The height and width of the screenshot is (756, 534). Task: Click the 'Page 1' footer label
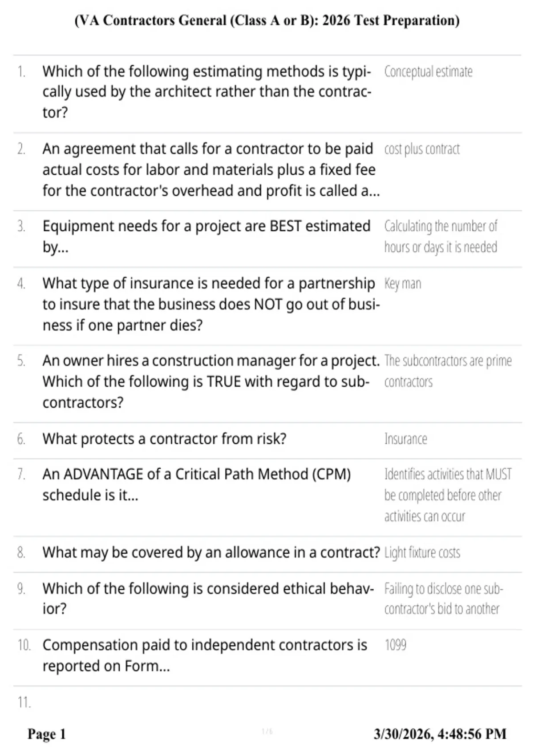point(47,734)
